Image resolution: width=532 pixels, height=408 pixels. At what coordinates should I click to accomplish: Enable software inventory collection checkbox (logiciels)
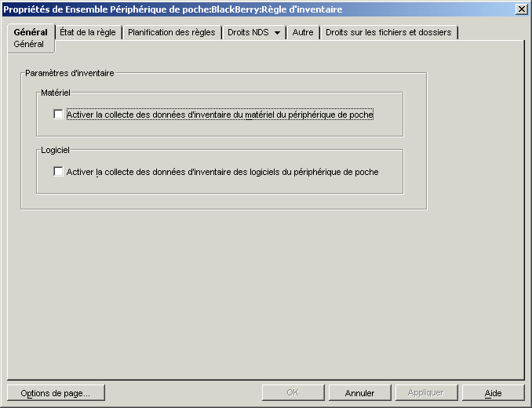pyautogui.click(x=58, y=172)
